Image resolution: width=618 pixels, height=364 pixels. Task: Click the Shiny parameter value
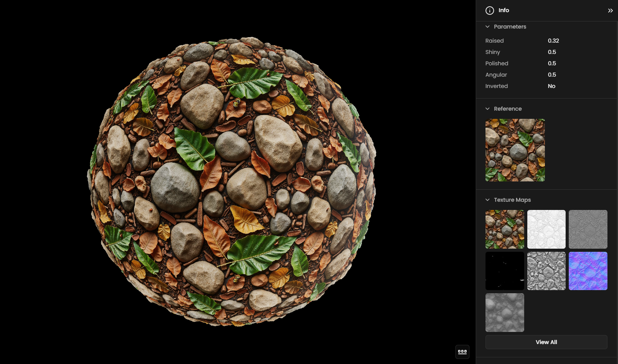point(552,52)
